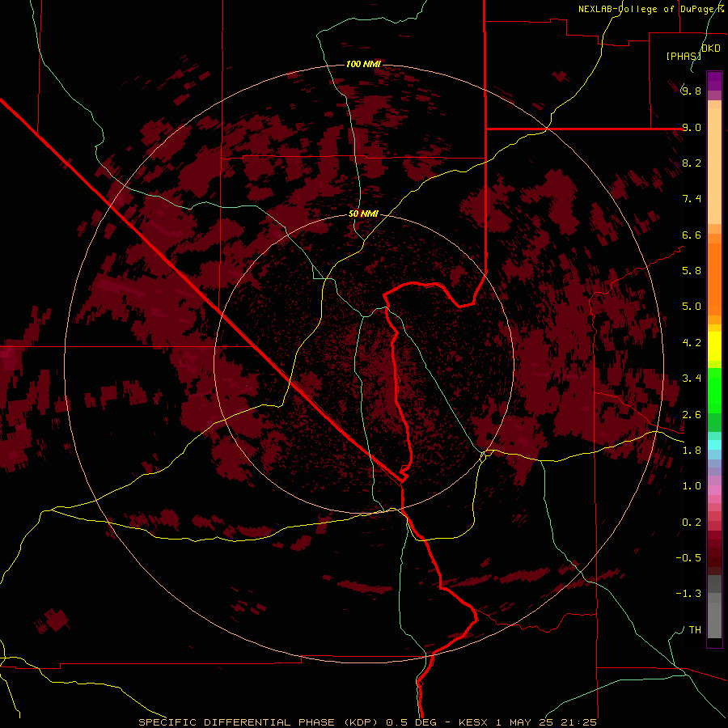Viewport: 728px width, 728px height.
Task: Click the 3.4 color scale value
Action: click(x=692, y=378)
